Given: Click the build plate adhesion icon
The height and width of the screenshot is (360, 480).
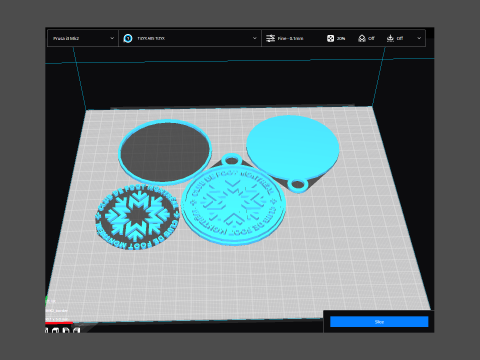Looking at the screenshot, I should click(390, 38).
